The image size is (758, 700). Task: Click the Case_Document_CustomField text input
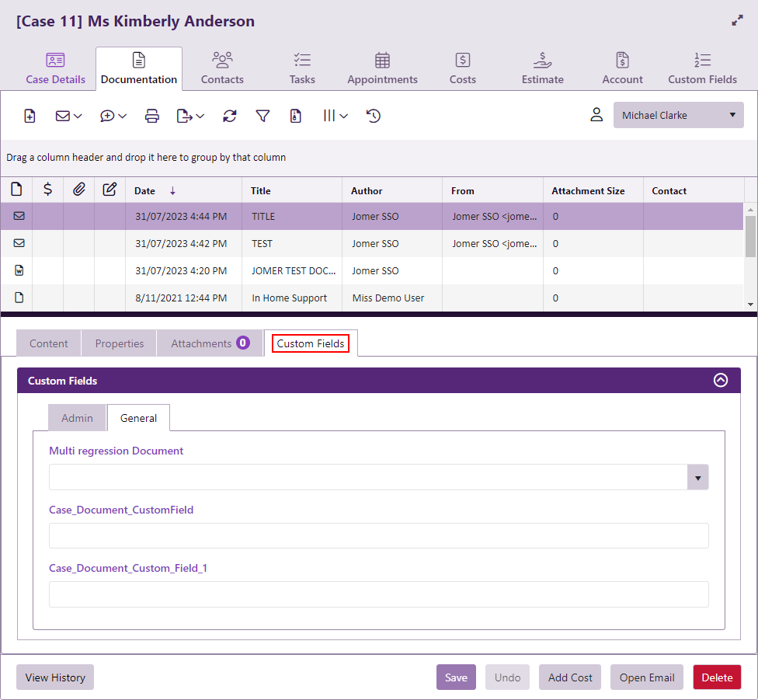pos(378,535)
